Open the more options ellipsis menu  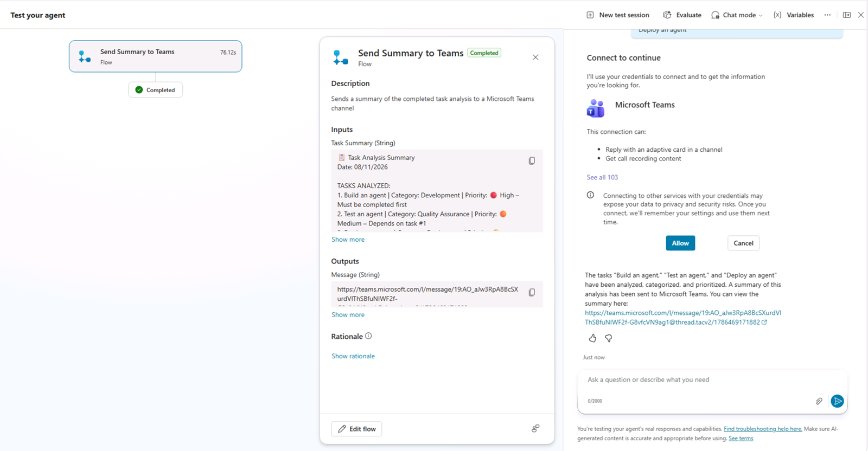pos(827,15)
